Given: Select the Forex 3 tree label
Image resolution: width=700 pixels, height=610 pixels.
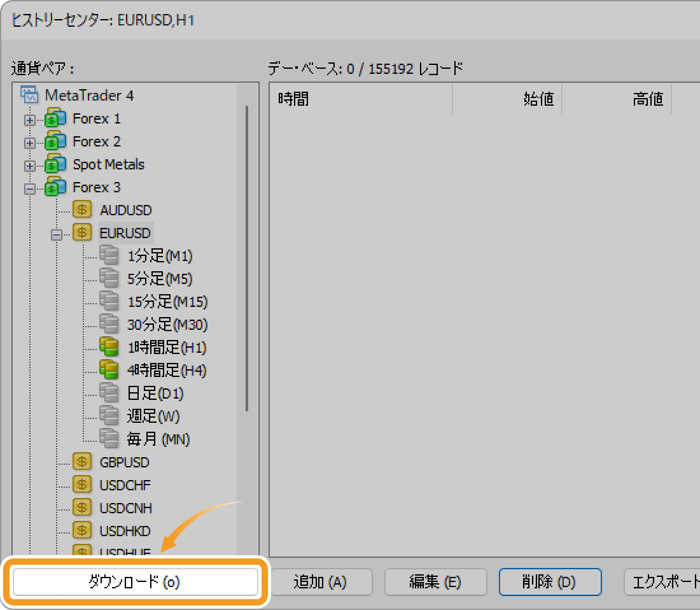Looking at the screenshot, I should pyautogui.click(x=97, y=188).
